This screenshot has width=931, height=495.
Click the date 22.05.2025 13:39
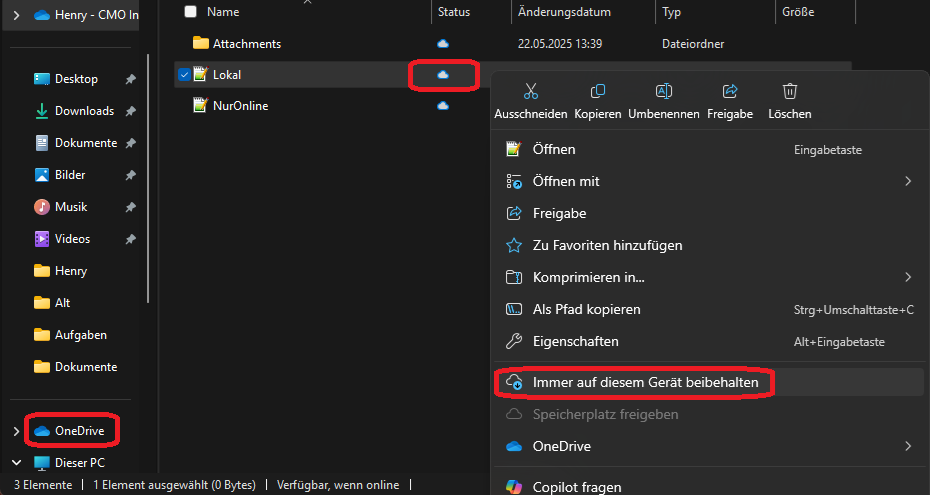560,43
